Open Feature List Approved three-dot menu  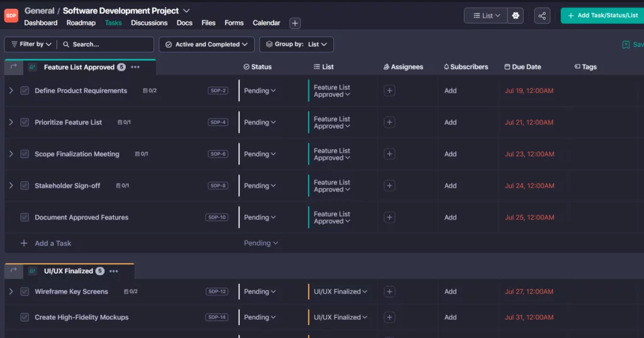(x=135, y=67)
